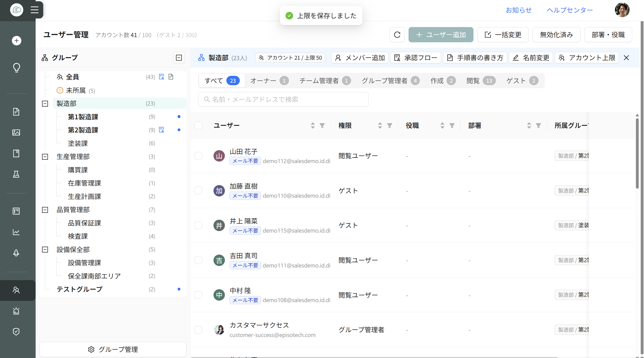The width and height of the screenshot is (644, 358).
Task: Filter the 権限 column
Action: (x=390, y=125)
